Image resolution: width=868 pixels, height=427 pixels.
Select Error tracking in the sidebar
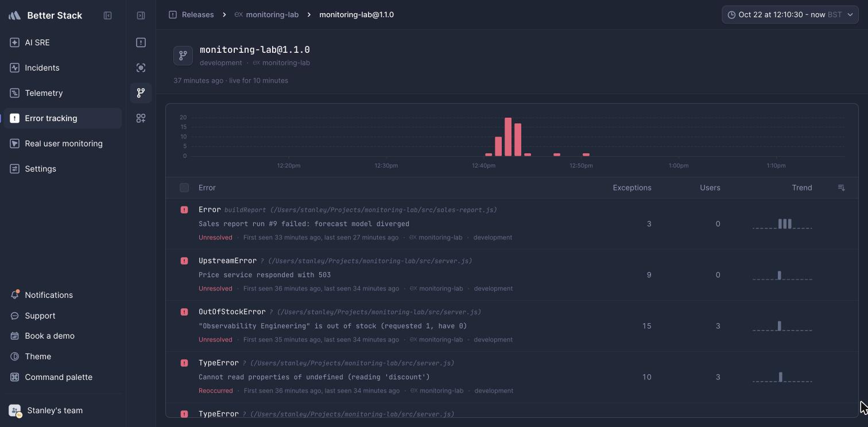[x=63, y=118]
